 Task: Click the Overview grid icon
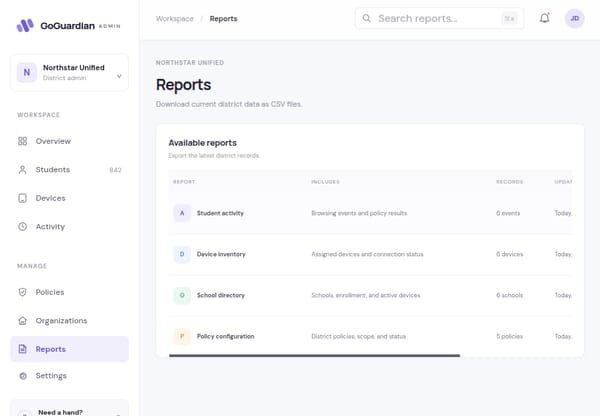point(23,141)
